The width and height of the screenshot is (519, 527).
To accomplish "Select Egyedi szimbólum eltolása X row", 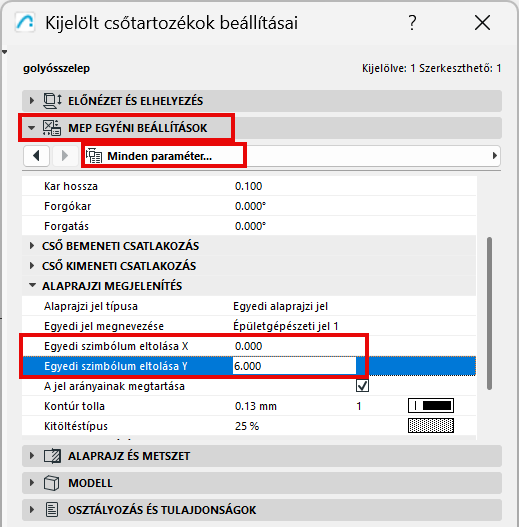I will (249, 346).
